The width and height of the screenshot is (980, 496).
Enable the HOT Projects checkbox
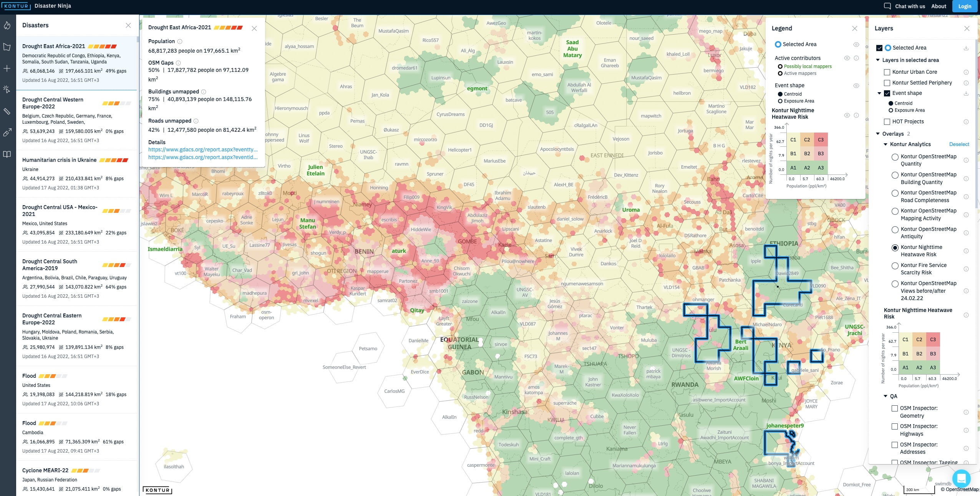coord(887,122)
